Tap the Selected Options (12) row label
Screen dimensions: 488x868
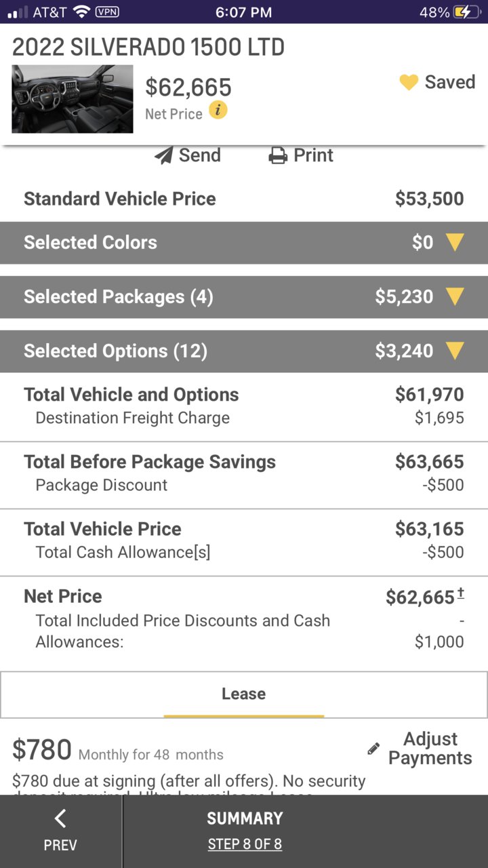coord(115,351)
